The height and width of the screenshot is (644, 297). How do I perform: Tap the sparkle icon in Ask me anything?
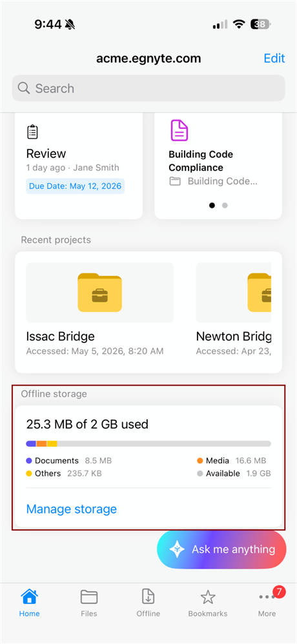[x=177, y=549]
